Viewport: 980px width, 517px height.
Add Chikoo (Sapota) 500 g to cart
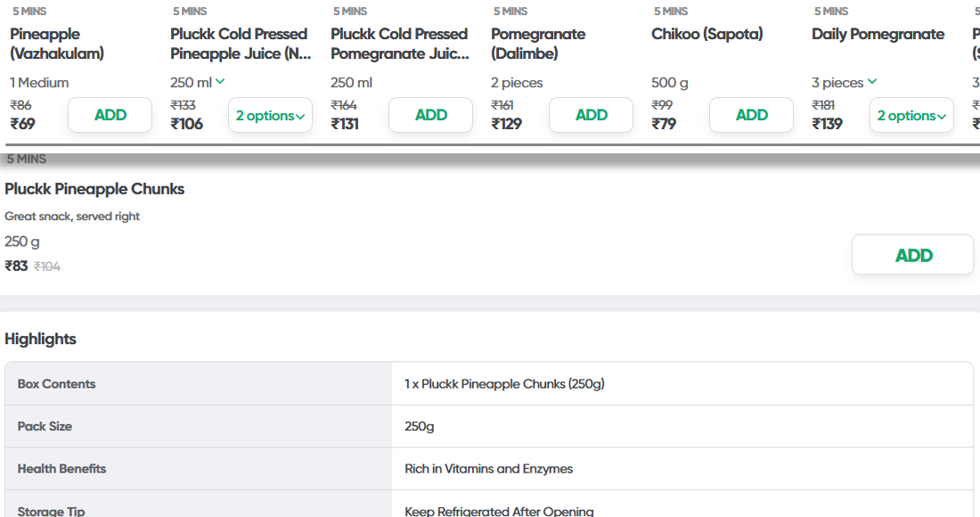tap(751, 115)
